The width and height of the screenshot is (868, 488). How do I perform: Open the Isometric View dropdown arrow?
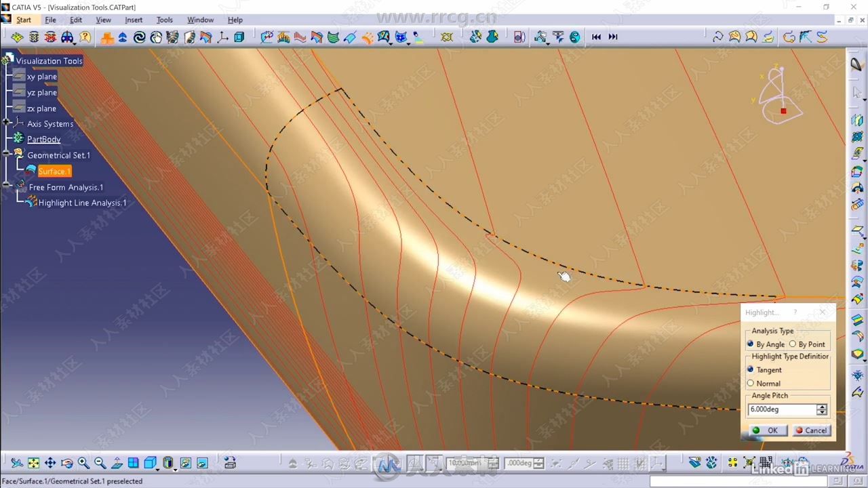click(x=158, y=468)
